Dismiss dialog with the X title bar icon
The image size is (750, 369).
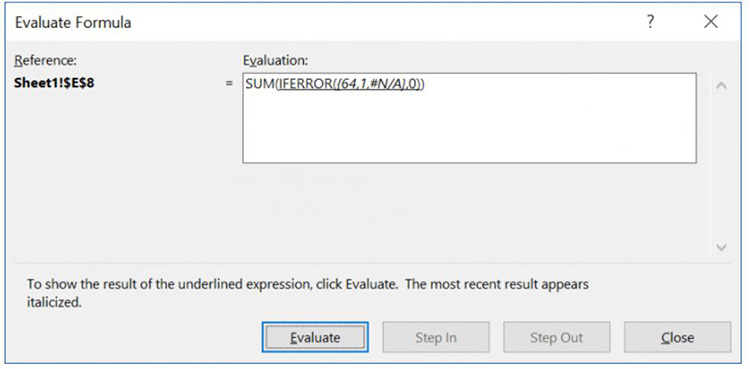coord(711,22)
